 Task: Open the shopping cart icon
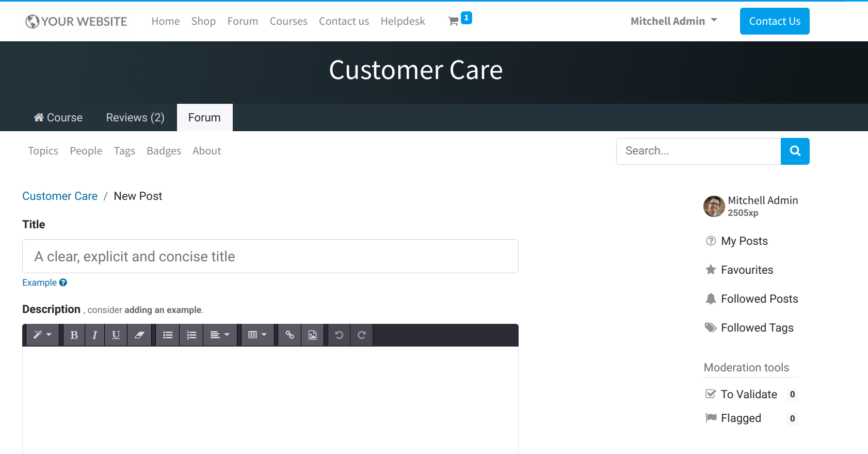(454, 21)
